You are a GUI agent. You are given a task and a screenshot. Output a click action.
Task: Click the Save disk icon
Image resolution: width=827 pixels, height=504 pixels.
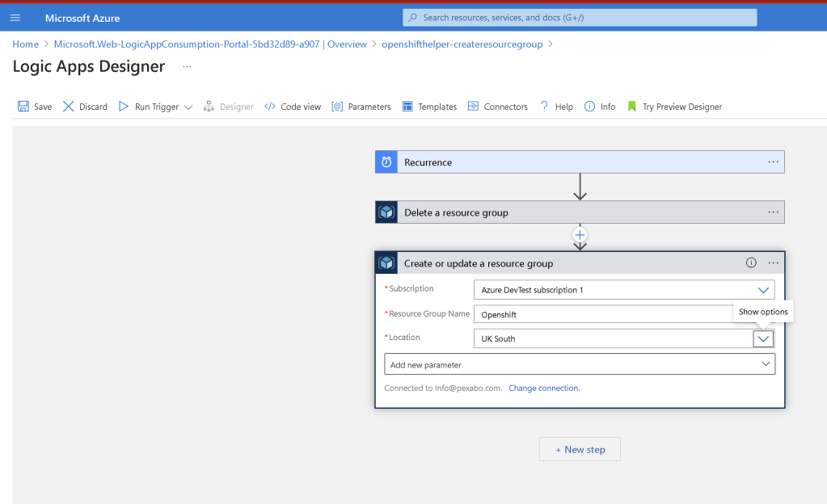(x=23, y=107)
